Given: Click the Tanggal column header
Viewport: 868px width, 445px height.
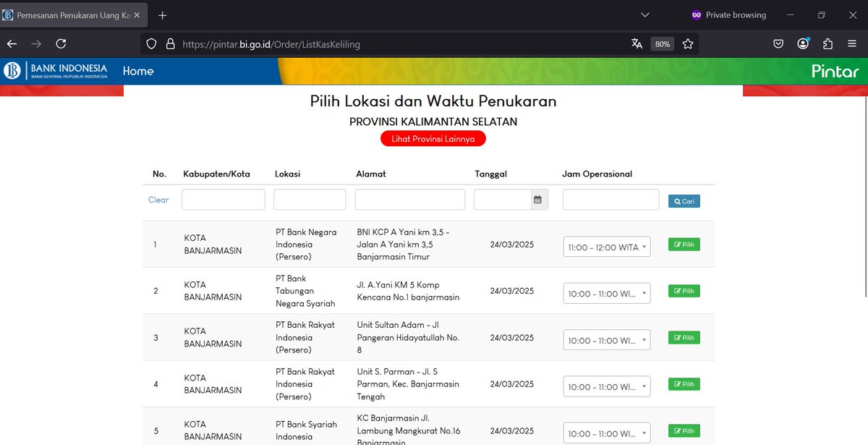Looking at the screenshot, I should click(490, 174).
